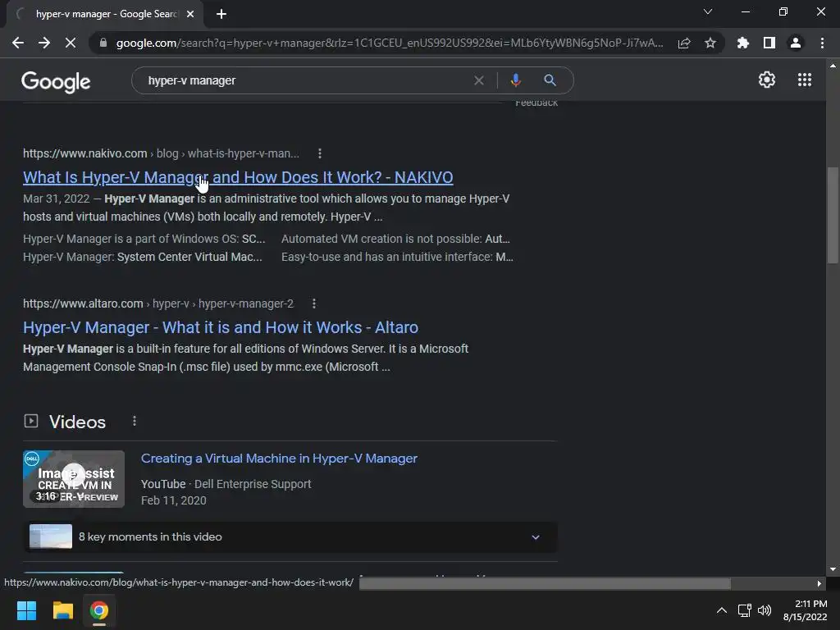
Task: Go to Google homepage logo
Action: [56, 81]
